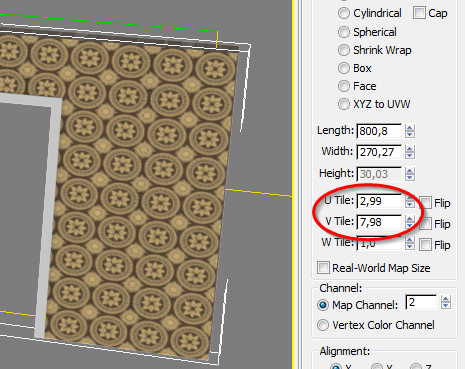The width and height of the screenshot is (465, 369).
Task: Select the Map Channel radio button
Action: point(323,305)
